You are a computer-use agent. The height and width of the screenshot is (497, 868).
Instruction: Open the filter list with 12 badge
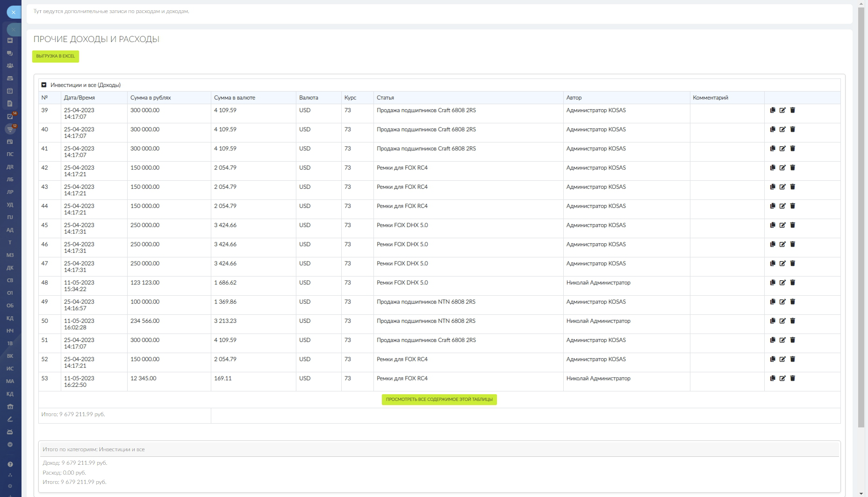[10, 129]
